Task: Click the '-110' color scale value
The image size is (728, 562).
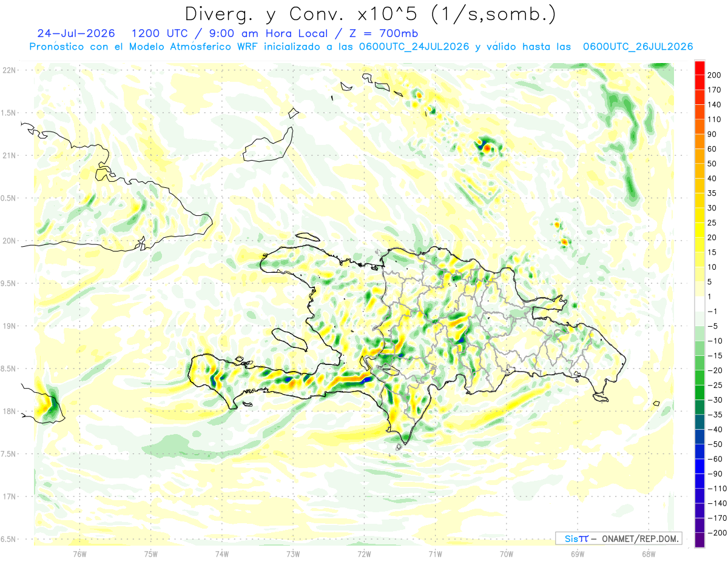Action: click(716, 489)
